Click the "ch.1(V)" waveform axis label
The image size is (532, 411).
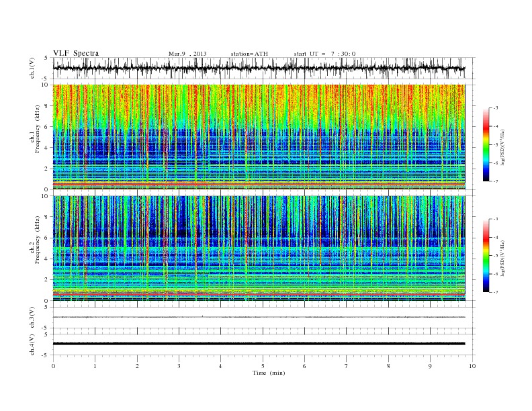(32, 69)
